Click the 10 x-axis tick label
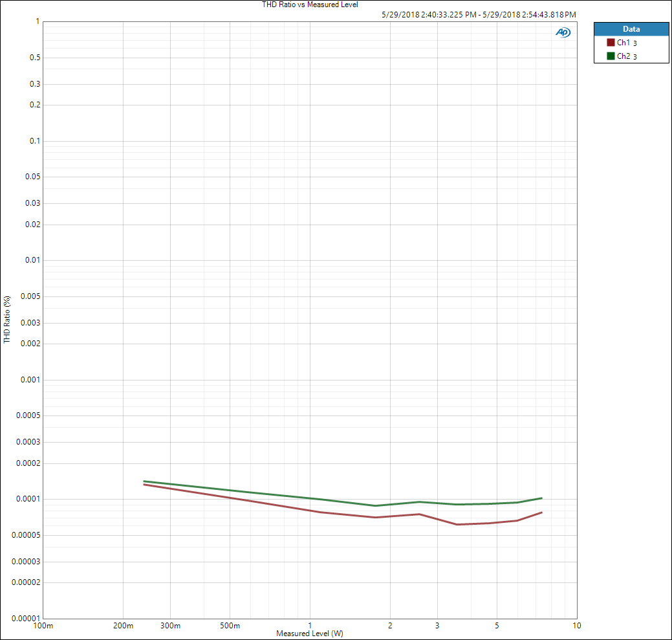 pos(577,626)
